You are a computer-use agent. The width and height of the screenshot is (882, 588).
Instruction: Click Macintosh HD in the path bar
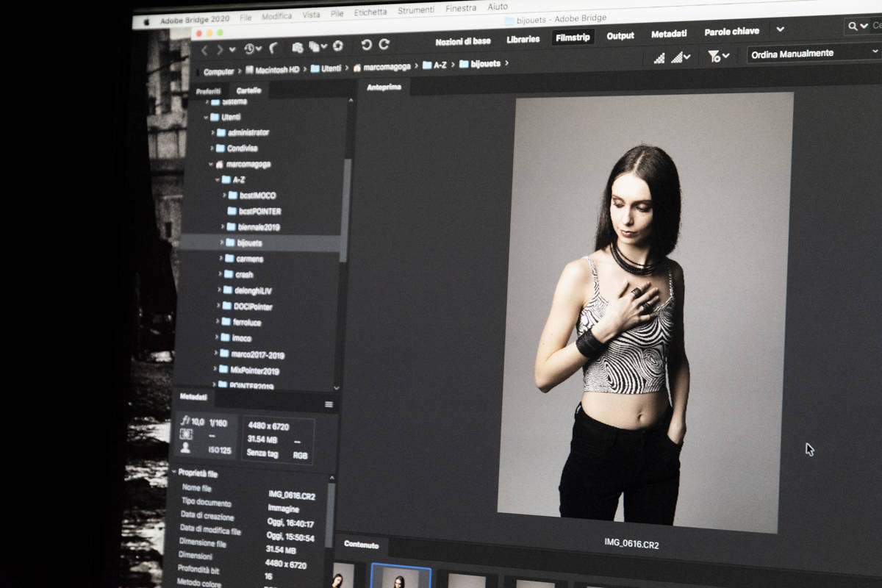tap(273, 70)
